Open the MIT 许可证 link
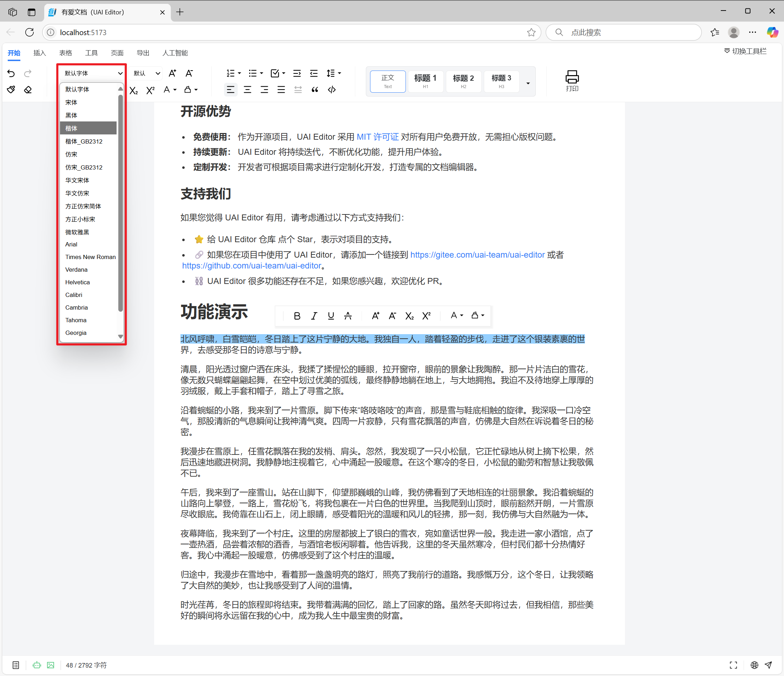The width and height of the screenshot is (784, 676). click(378, 137)
